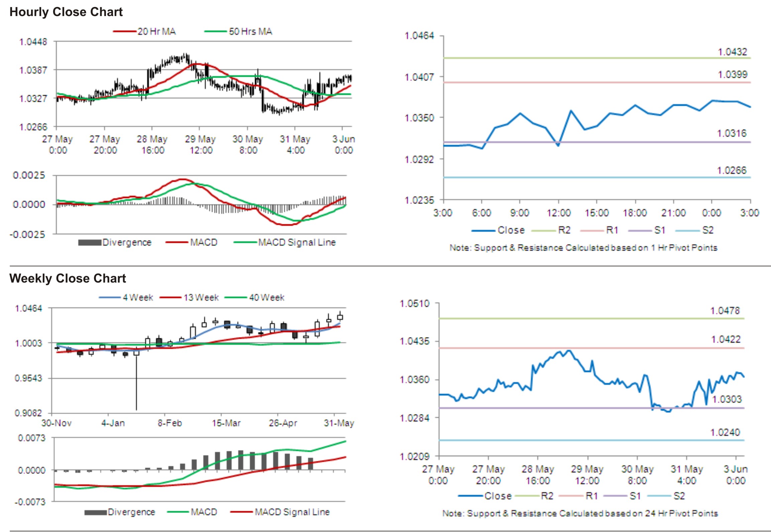Click the weekly y-axis label "1.0003"

(x=29, y=343)
